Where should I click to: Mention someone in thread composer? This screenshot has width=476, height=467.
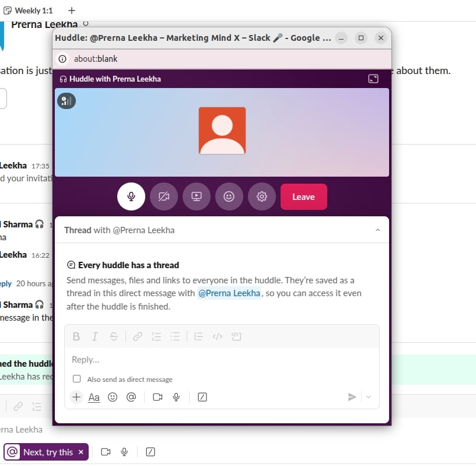(x=131, y=397)
